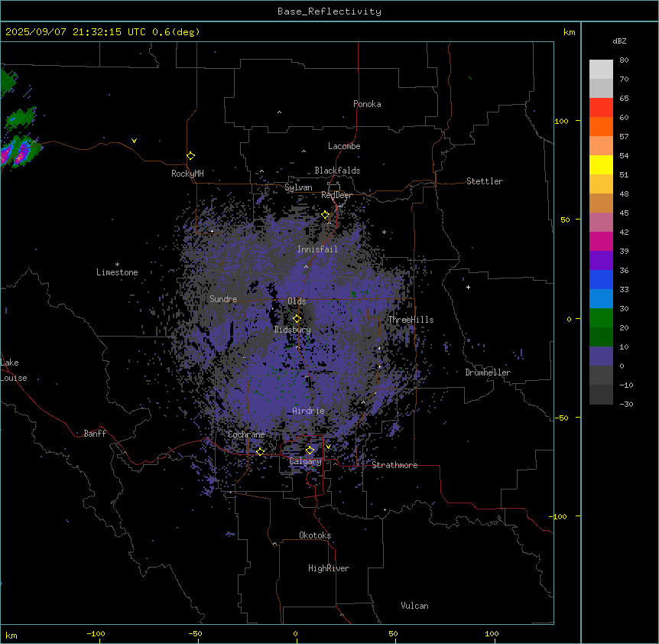The image size is (659, 644).
Task: Click the Calgary city label
Action: pos(305,461)
